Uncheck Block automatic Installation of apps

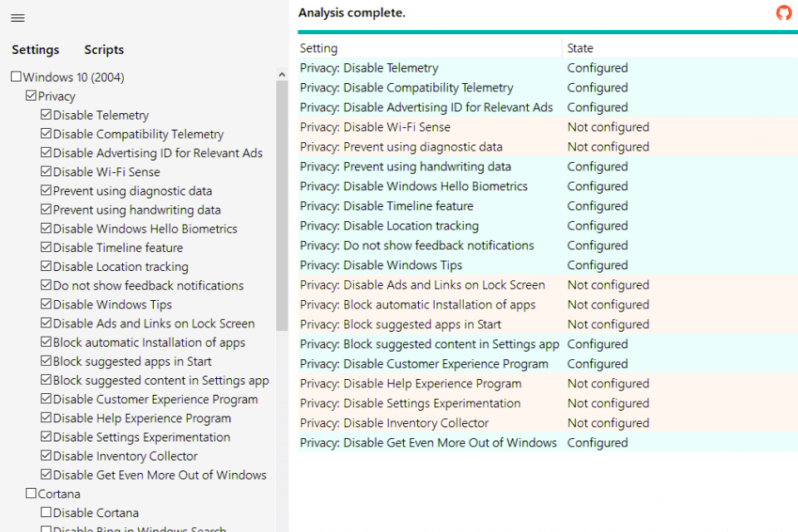point(47,342)
